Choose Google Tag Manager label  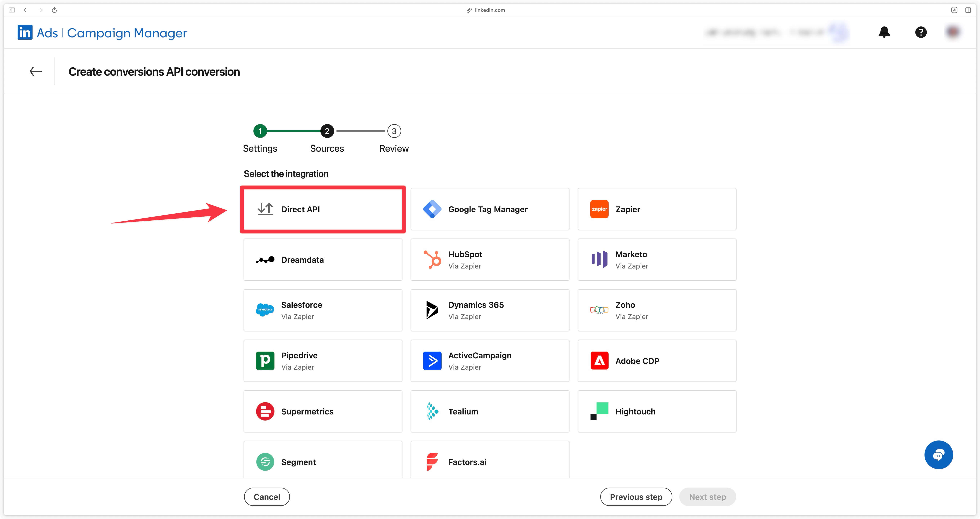tap(488, 209)
